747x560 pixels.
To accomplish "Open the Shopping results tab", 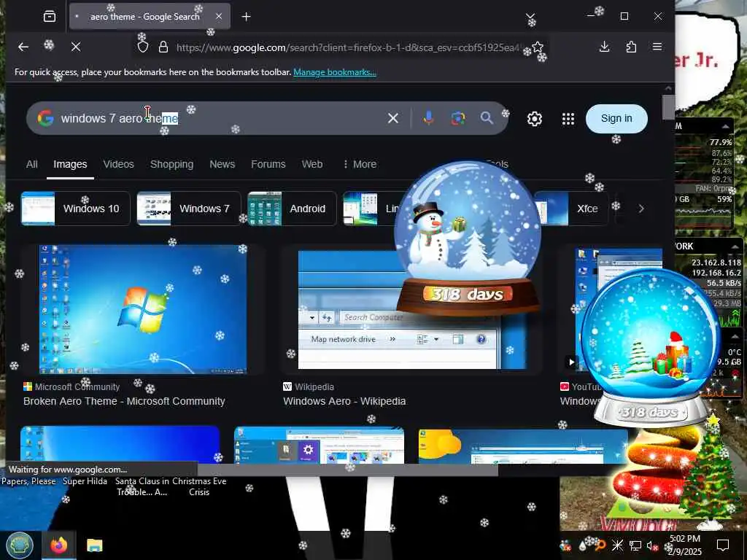I will (171, 164).
